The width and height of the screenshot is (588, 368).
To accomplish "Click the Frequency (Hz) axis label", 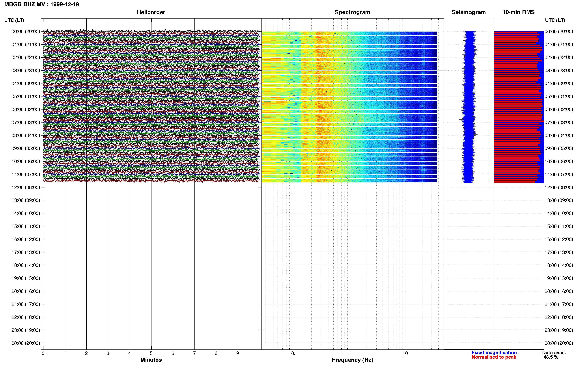I will tap(352, 360).
